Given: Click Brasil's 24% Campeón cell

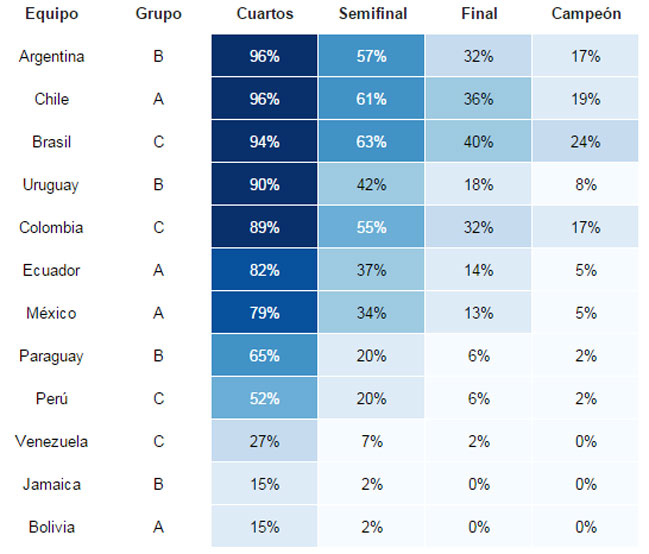Looking at the screenshot, I should tap(586, 142).
